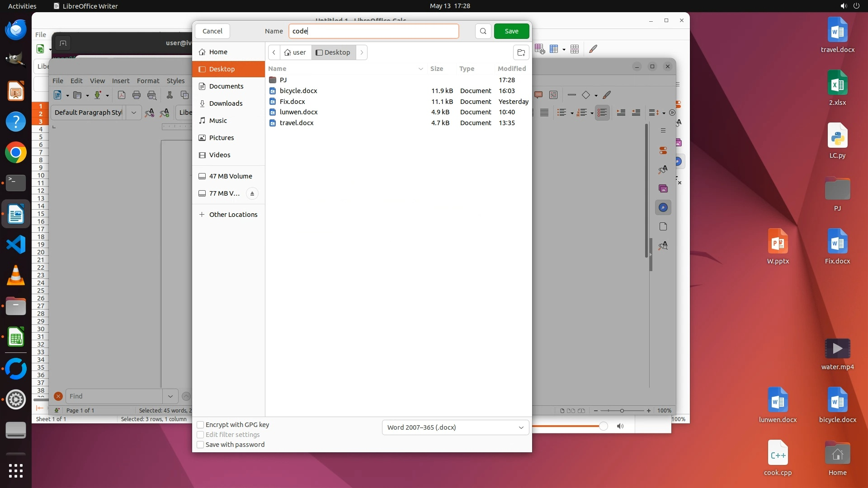
Task: Click Export as PDF toolbar icon
Action: pyautogui.click(x=121, y=95)
